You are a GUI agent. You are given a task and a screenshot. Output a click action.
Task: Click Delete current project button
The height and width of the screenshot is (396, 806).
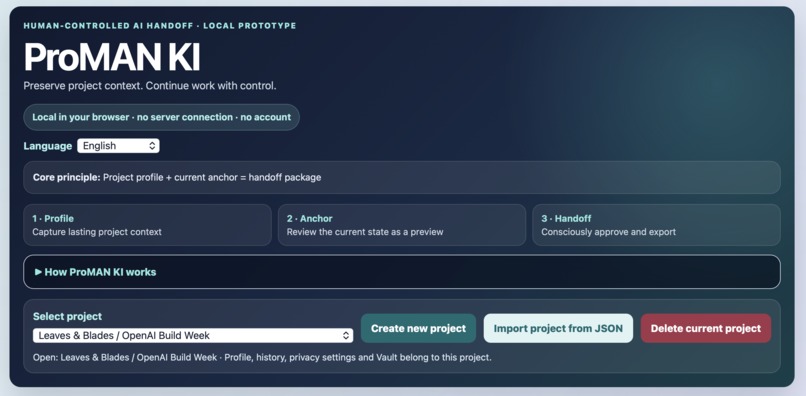coord(706,328)
